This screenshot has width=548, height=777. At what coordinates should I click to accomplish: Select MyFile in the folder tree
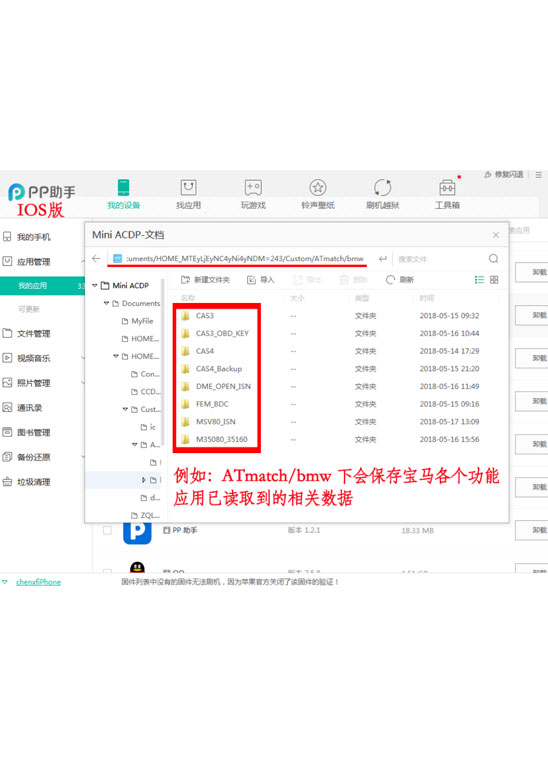coord(137,321)
